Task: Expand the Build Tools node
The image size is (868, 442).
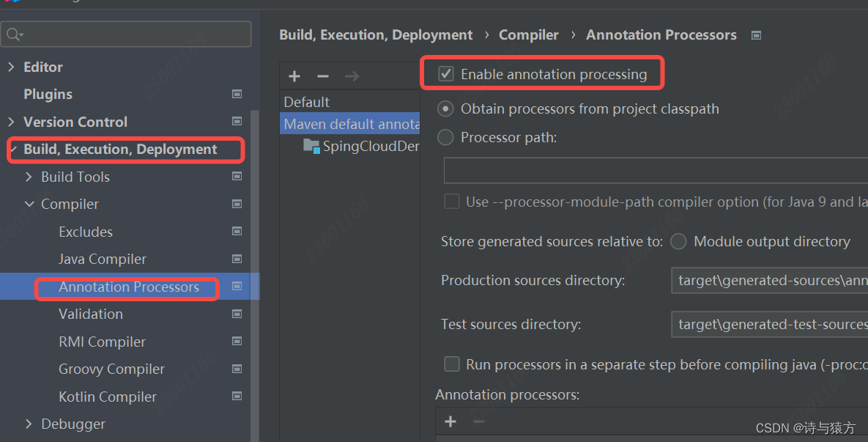Action: (29, 177)
